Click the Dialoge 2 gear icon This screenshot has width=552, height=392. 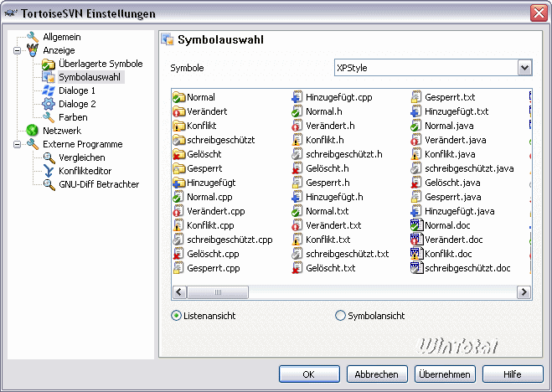click(x=49, y=104)
